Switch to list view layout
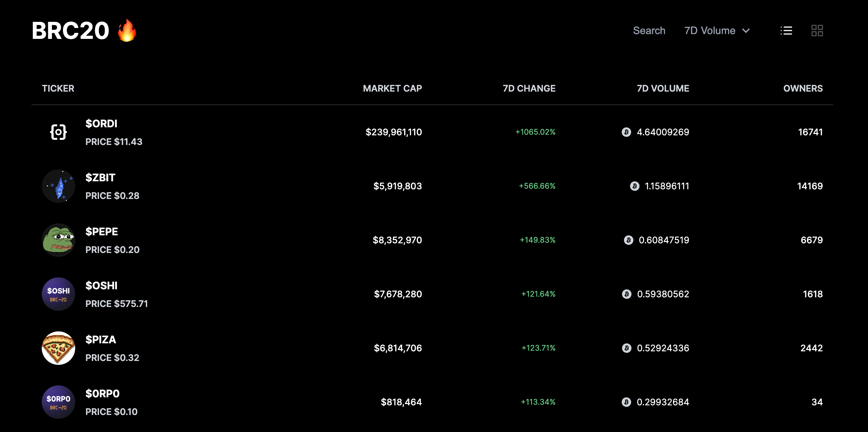Viewport: 868px width, 432px height. (x=786, y=31)
